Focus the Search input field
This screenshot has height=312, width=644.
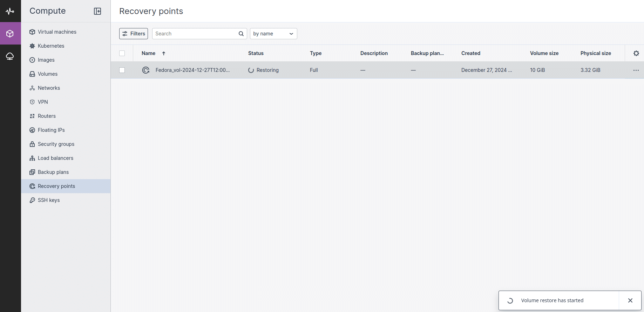(x=195, y=34)
